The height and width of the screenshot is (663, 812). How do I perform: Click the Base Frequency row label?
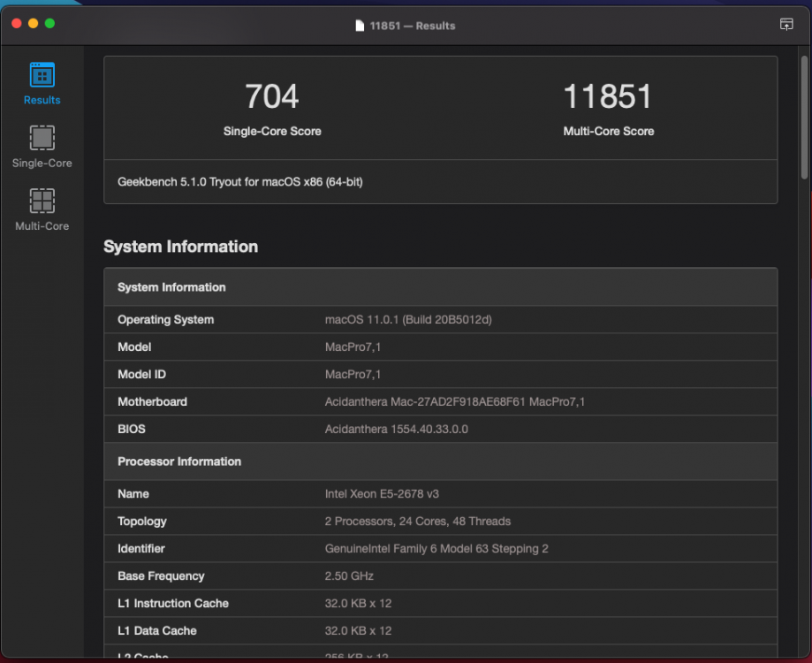[161, 576]
